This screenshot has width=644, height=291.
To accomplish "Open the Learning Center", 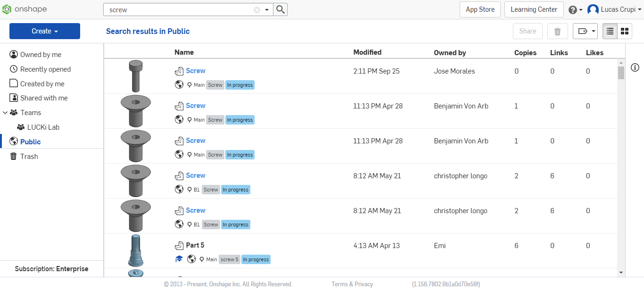I will (x=534, y=9).
